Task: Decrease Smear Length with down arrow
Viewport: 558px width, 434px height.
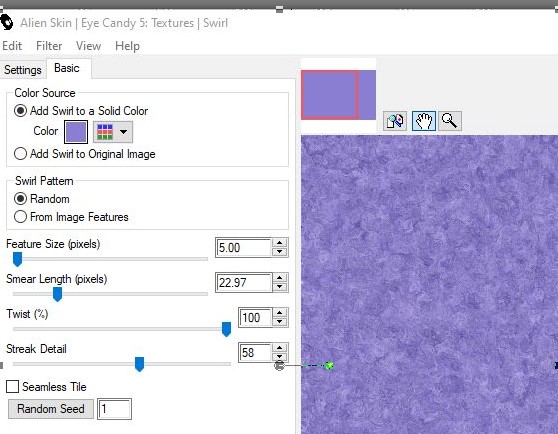Action: [280, 287]
